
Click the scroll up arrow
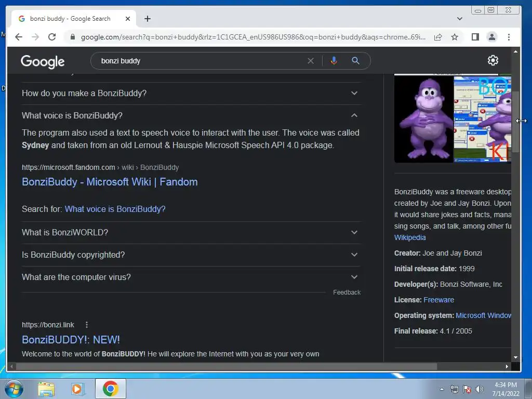tap(516, 51)
